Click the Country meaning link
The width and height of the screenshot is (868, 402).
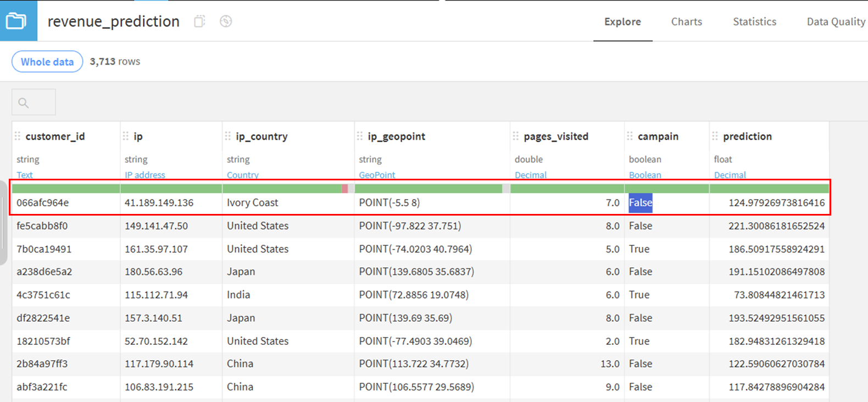243,175
